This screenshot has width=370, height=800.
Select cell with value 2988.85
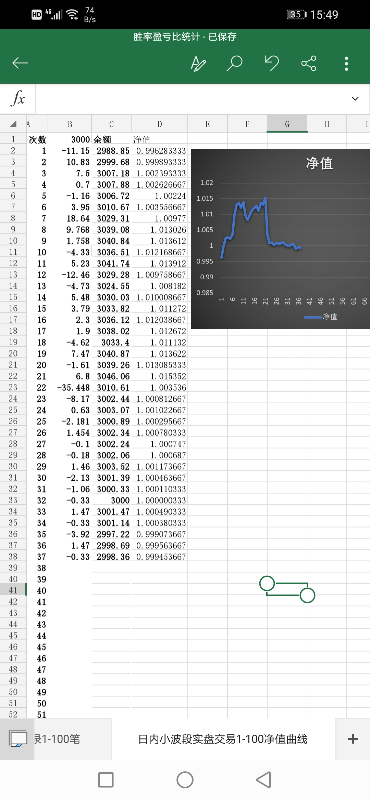pyautogui.click(x=111, y=151)
